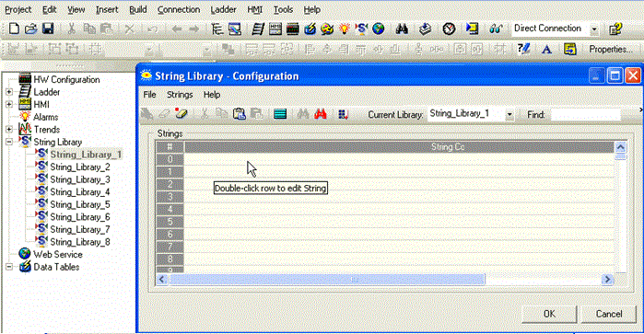Open the Strings menu in String Library dialog
The height and width of the screenshot is (334, 644).
(x=180, y=95)
